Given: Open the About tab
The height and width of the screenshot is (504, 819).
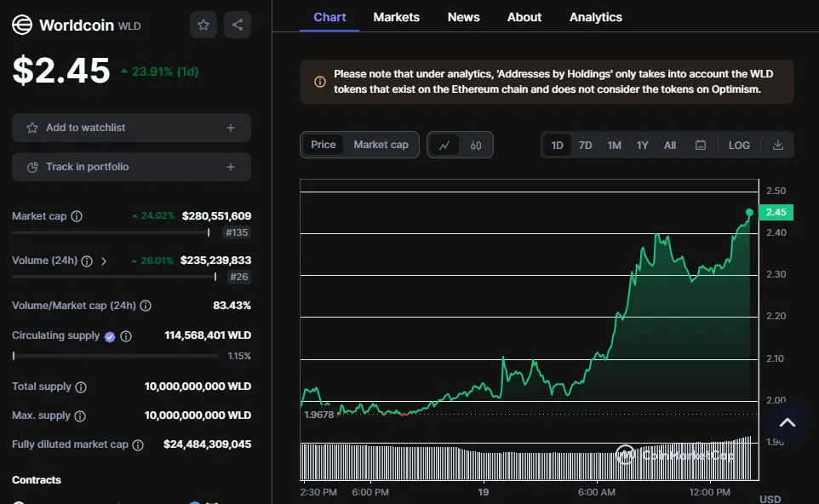Looking at the screenshot, I should click(524, 17).
